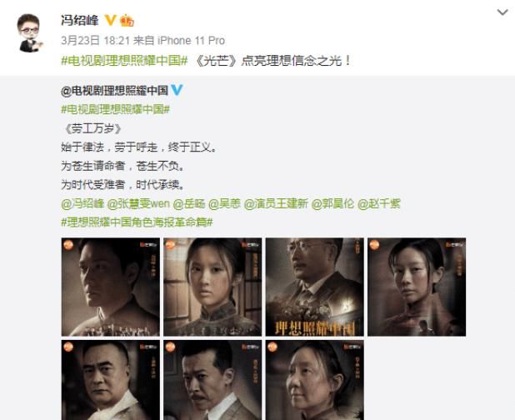Open the young woman with braids poster
Image resolution: width=515 pixels, height=420 pixels.
212,287
